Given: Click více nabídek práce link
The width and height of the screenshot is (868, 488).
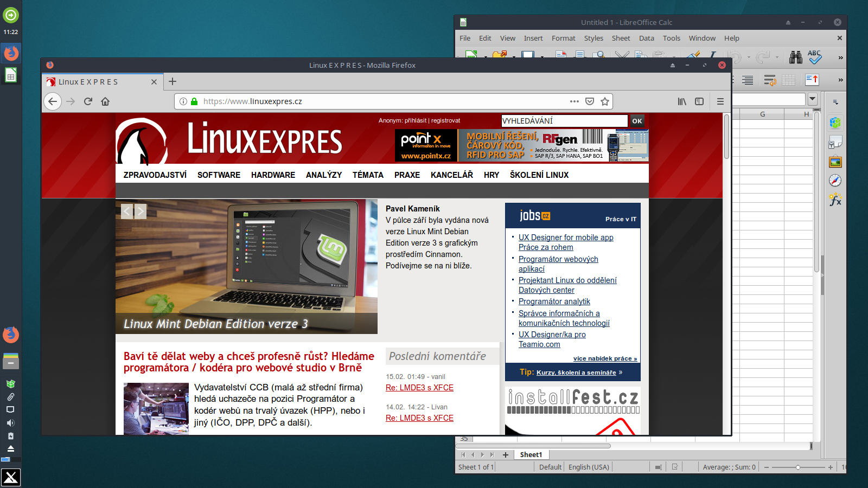Looking at the screenshot, I should coord(605,358).
